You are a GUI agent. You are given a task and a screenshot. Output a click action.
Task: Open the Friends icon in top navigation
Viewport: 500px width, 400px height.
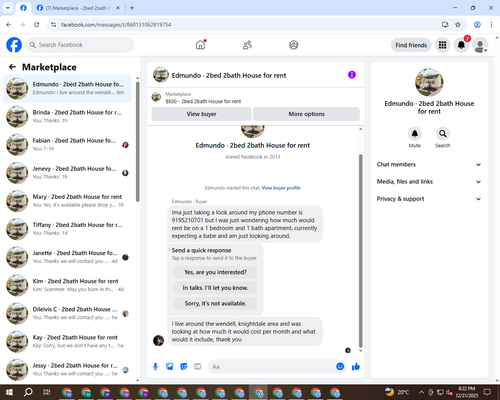(x=247, y=45)
